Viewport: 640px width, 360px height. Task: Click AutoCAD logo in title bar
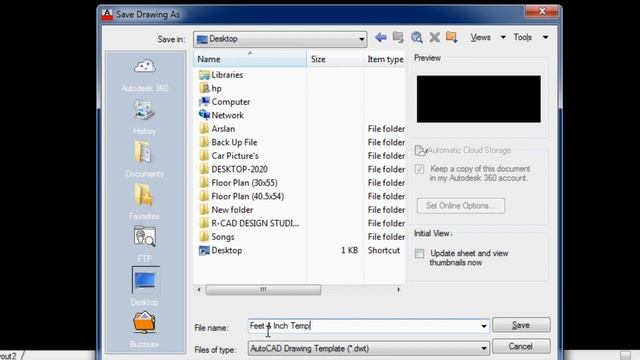(x=107, y=15)
